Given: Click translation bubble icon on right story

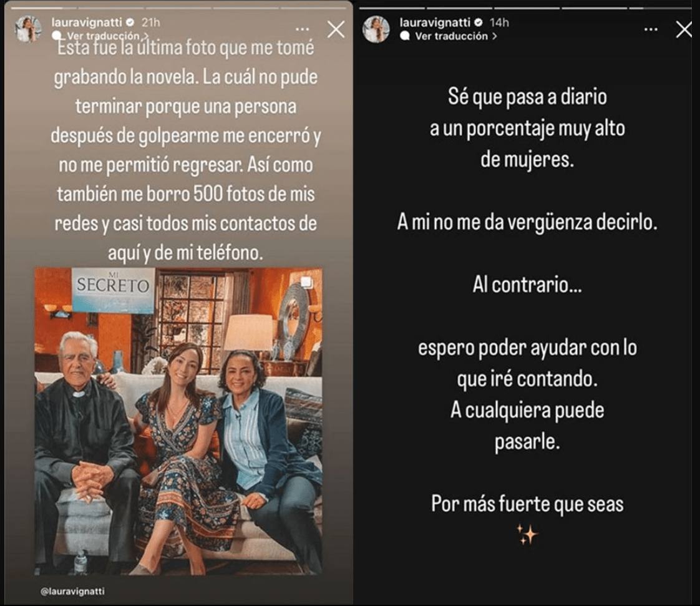Looking at the screenshot, I should (x=405, y=36).
